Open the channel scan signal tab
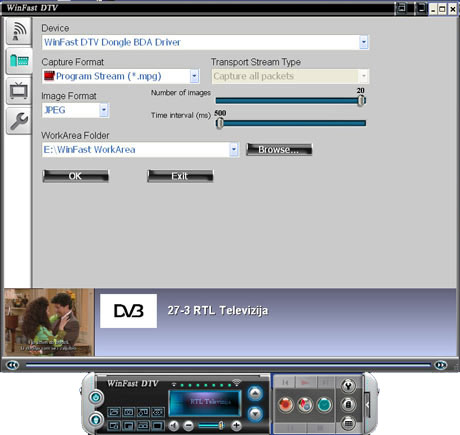Viewport: 460px width, 435px height. 19,31
